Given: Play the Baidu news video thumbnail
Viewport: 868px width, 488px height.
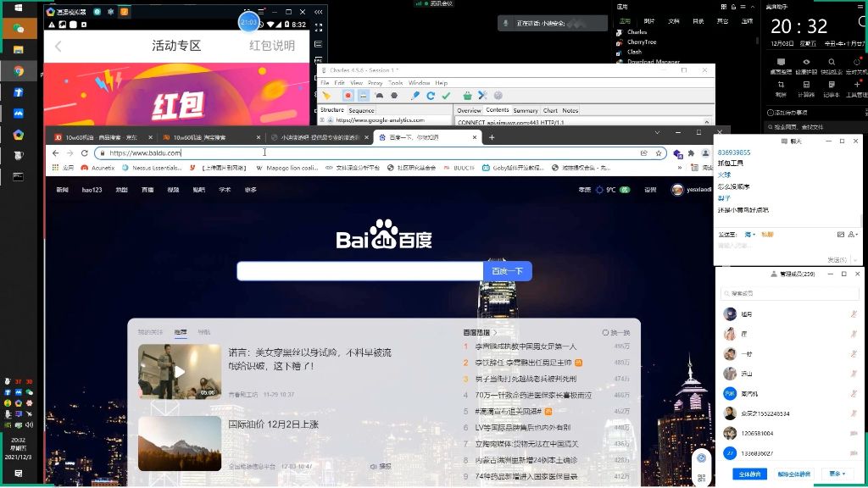Looking at the screenshot, I should pos(180,372).
